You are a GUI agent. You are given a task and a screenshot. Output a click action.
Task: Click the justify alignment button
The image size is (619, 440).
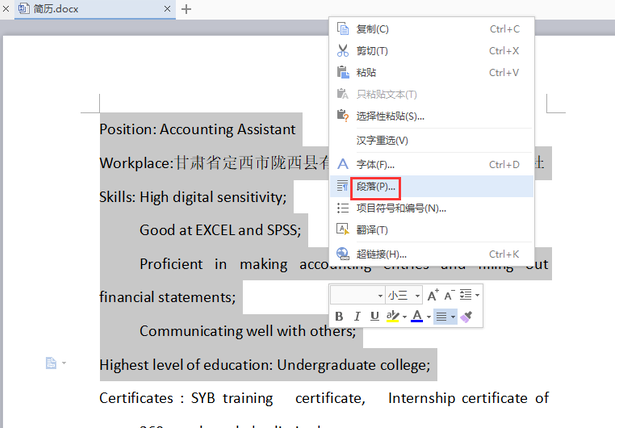coord(441,316)
